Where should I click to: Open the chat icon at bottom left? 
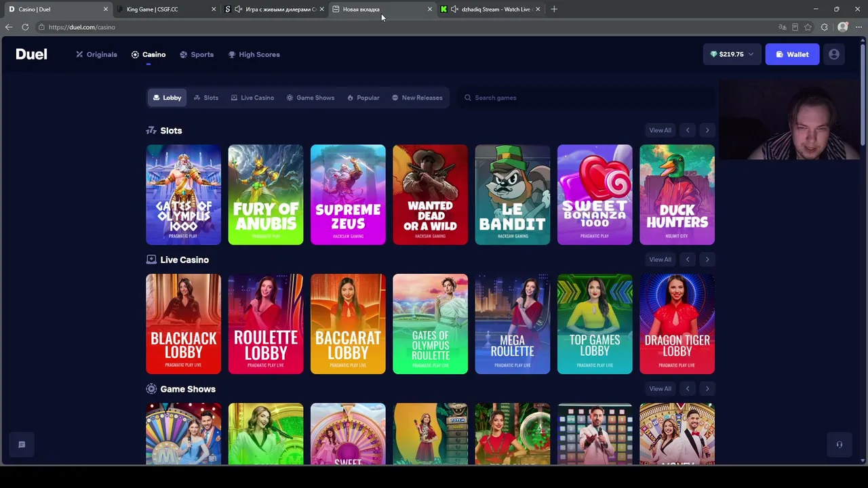(x=22, y=445)
